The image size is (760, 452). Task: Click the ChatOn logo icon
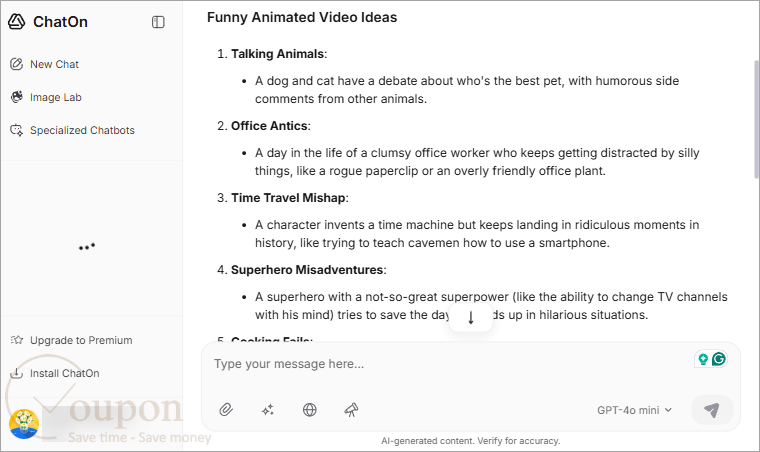[16, 22]
